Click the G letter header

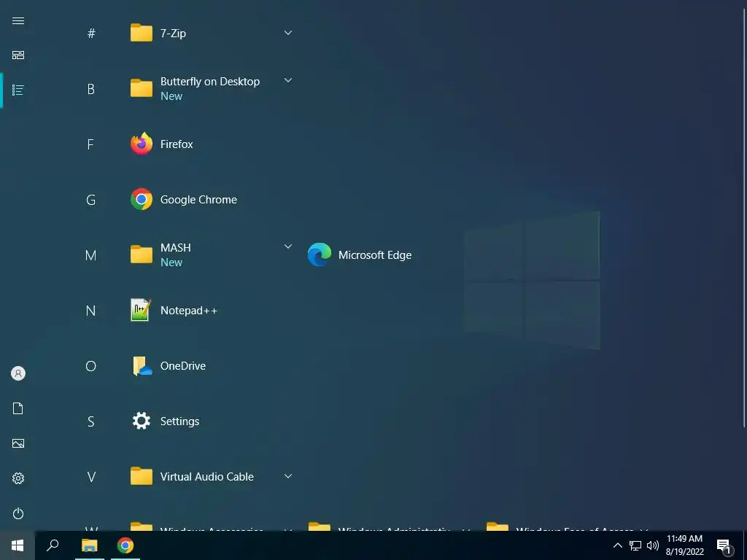pos(91,200)
